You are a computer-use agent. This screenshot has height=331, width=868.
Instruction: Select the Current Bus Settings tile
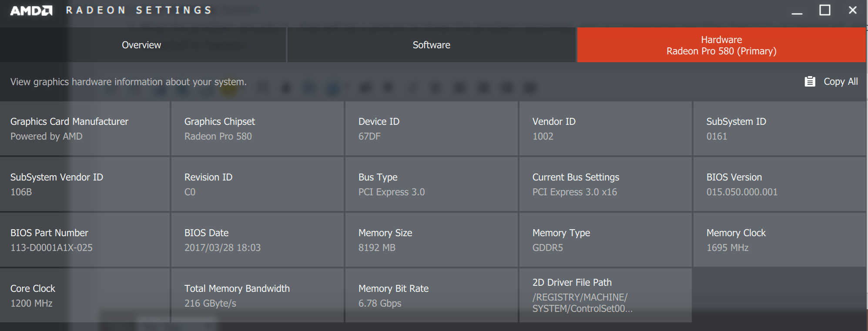[x=605, y=184]
